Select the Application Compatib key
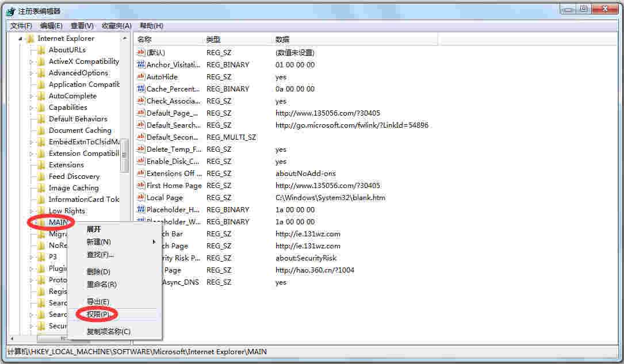Screen dimensions: 624x364 coord(84,85)
